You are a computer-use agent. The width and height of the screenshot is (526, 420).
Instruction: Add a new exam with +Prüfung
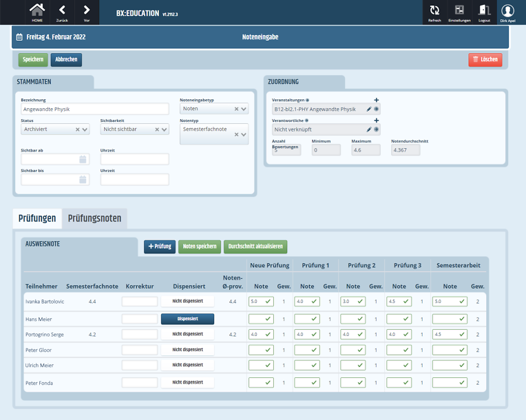(x=160, y=246)
